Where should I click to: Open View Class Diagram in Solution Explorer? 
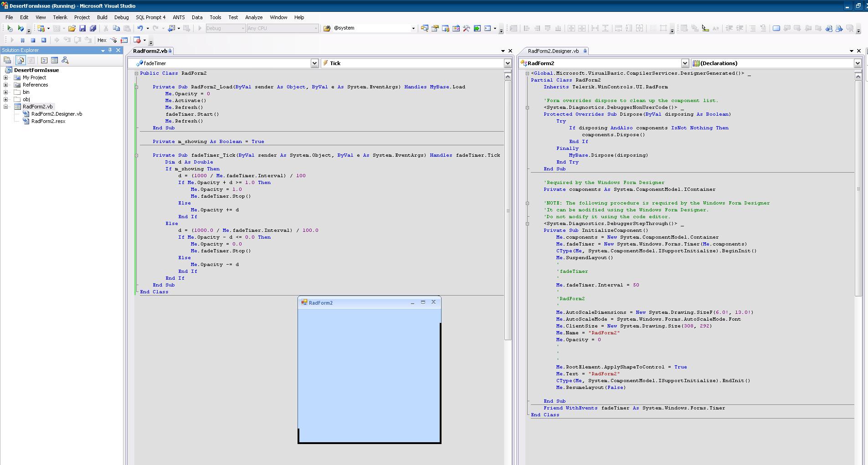(x=65, y=60)
